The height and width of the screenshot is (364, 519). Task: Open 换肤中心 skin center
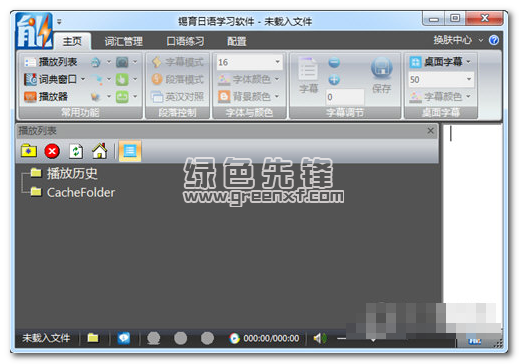point(453,40)
